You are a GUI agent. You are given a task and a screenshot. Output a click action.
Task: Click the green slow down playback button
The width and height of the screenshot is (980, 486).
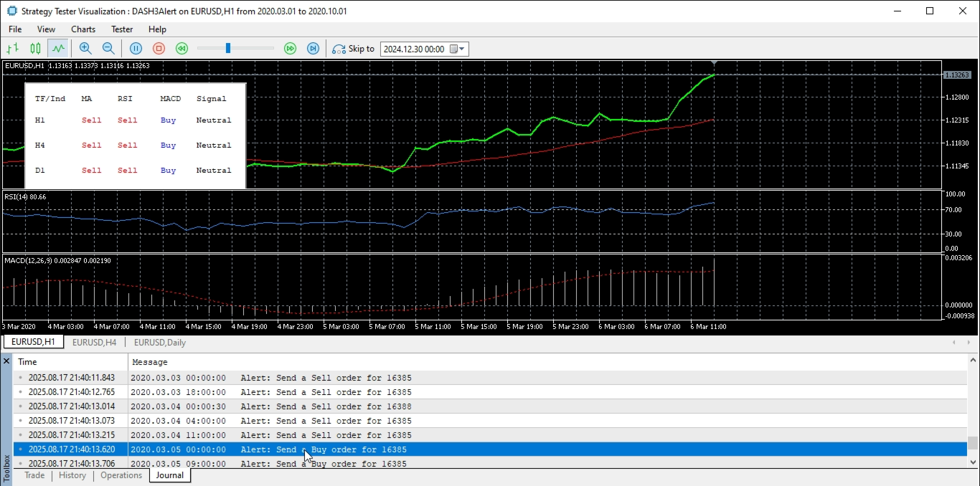pos(182,49)
